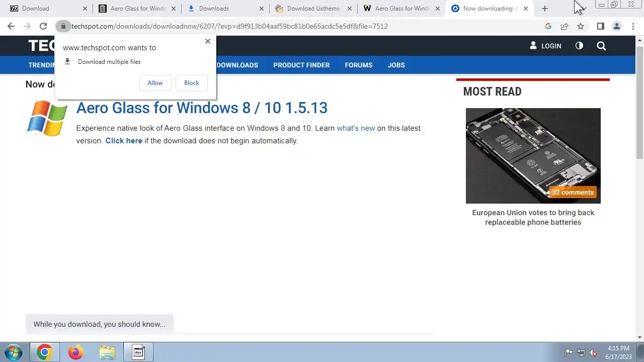Reload the current page
644x362 pixels.
click(43, 26)
